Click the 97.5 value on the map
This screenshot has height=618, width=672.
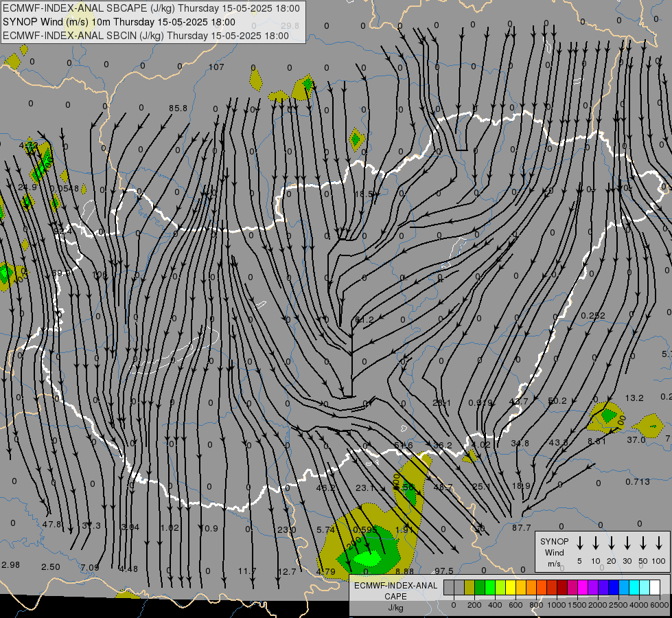point(443,571)
